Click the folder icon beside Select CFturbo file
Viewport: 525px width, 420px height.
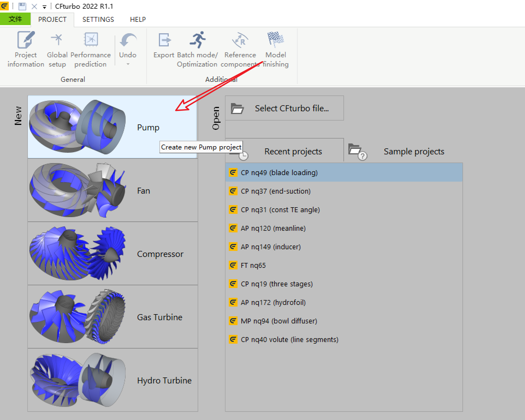(x=237, y=109)
